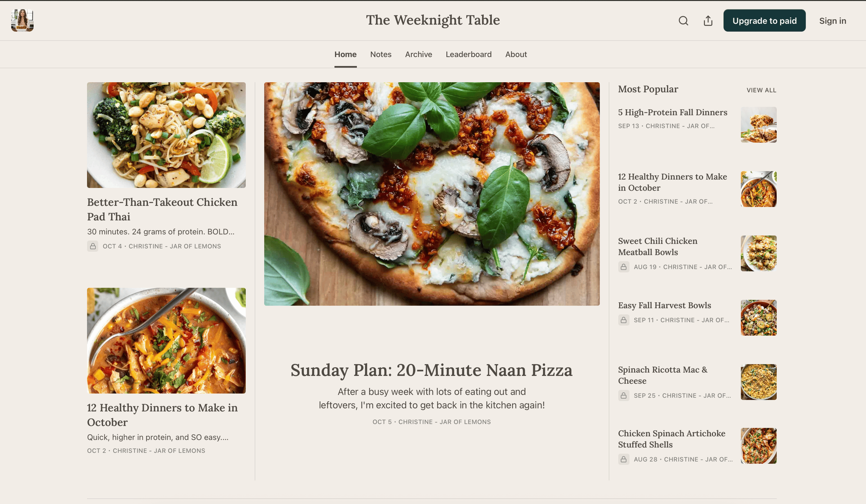Viewport: 866px width, 504px height.
Task: Open the Archive tab
Action: pos(419,54)
